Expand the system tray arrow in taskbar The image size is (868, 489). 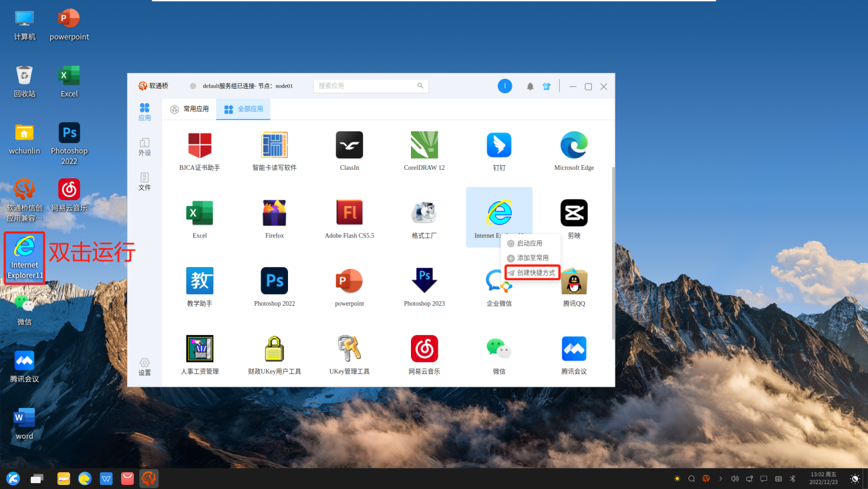[x=721, y=478]
